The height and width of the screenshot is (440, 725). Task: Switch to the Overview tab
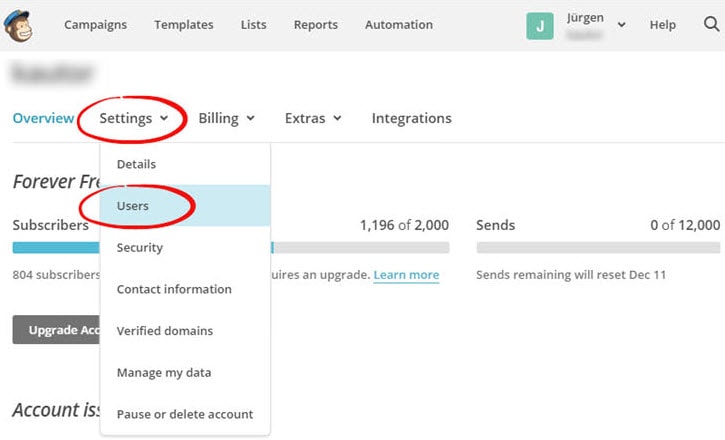coord(43,118)
